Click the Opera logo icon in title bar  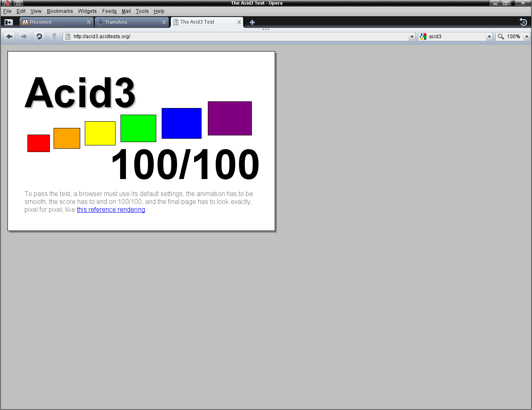point(6,3)
